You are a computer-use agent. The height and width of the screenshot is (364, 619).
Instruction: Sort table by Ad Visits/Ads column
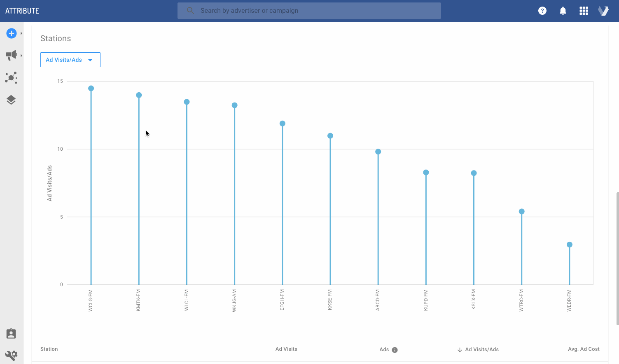[481, 350]
